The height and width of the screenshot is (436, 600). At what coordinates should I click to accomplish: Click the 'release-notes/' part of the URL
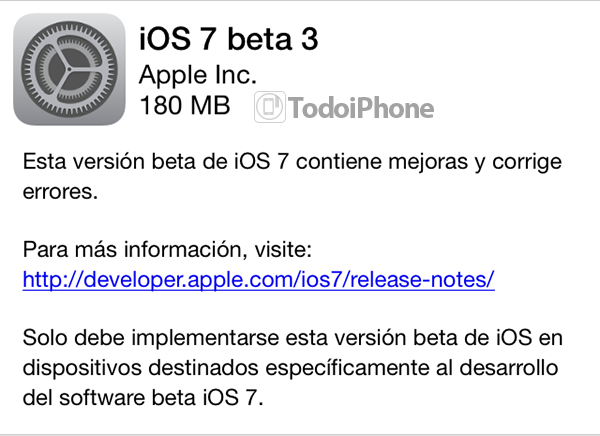click(422, 279)
